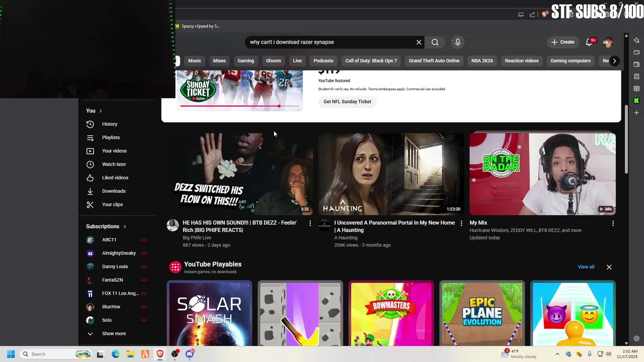This screenshot has width=644, height=362.
Task: Click the search magnifier button
Action: [x=435, y=42]
